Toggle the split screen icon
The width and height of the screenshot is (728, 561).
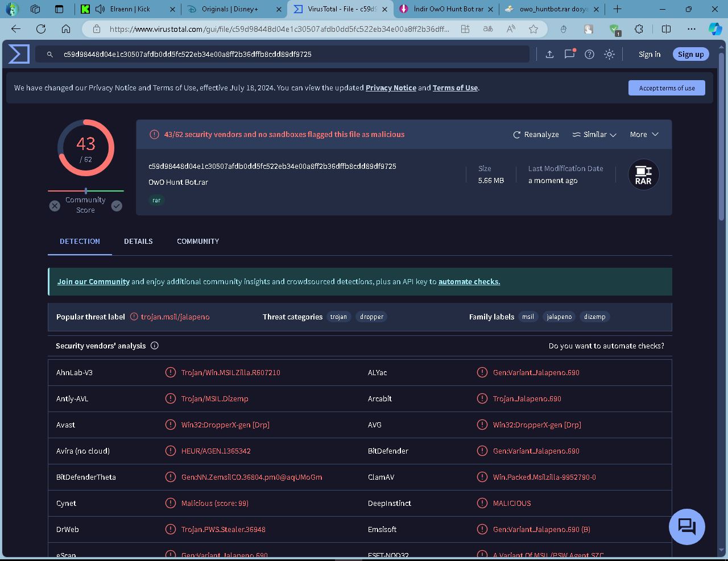[666, 29]
